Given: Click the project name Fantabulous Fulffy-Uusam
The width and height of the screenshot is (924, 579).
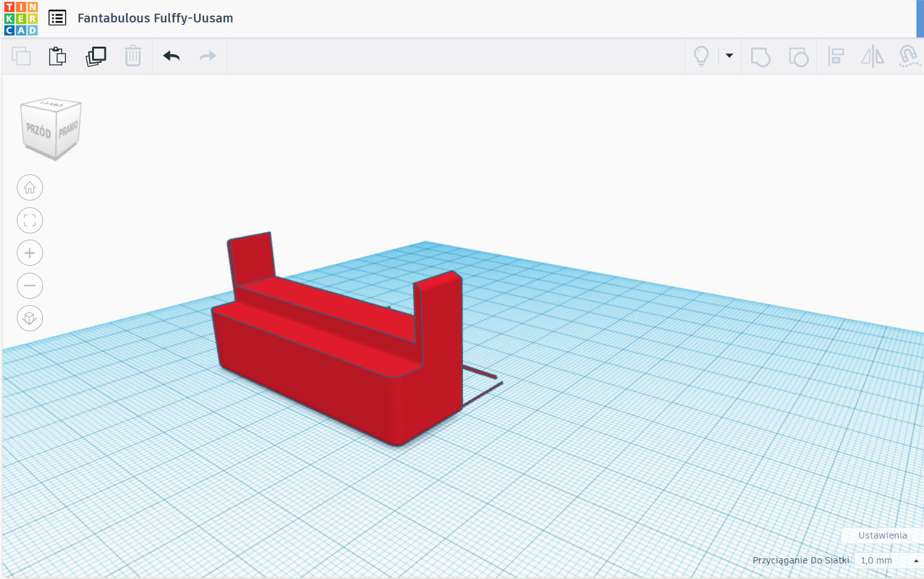Looking at the screenshot, I should tap(155, 18).
